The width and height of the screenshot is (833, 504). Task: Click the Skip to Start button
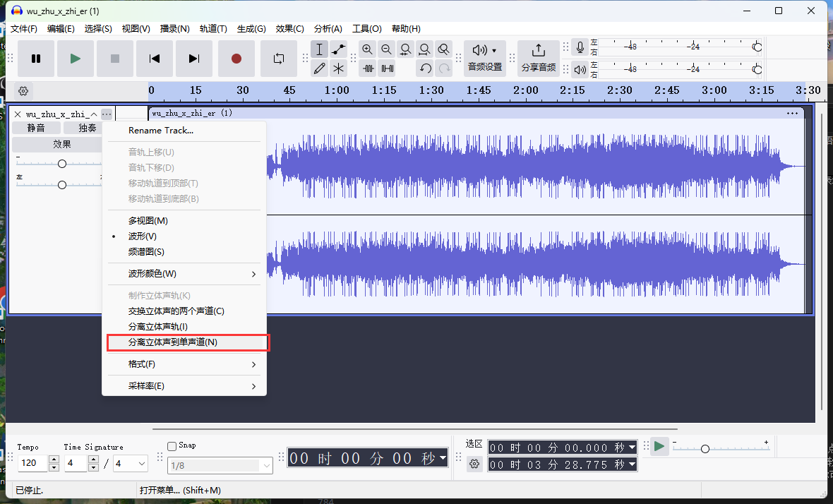(x=155, y=59)
